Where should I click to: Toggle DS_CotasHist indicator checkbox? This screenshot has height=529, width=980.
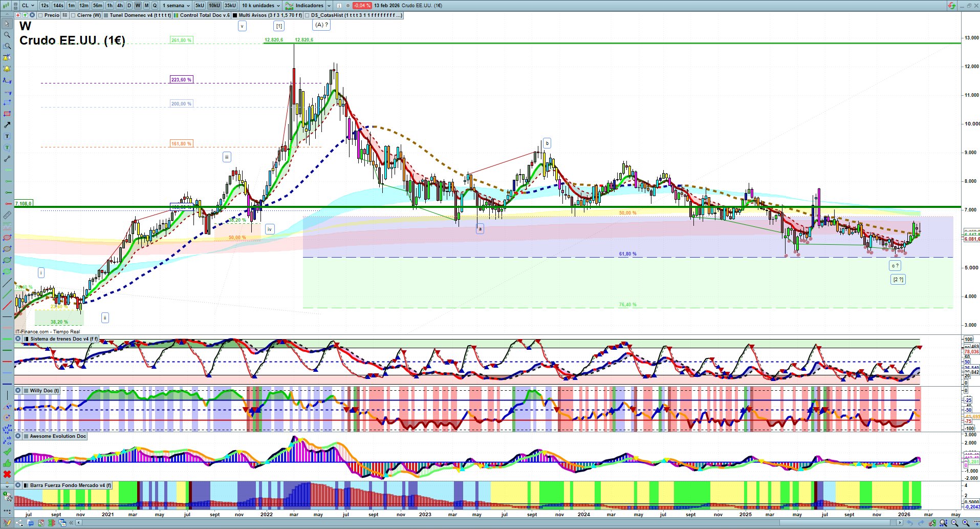(x=307, y=15)
